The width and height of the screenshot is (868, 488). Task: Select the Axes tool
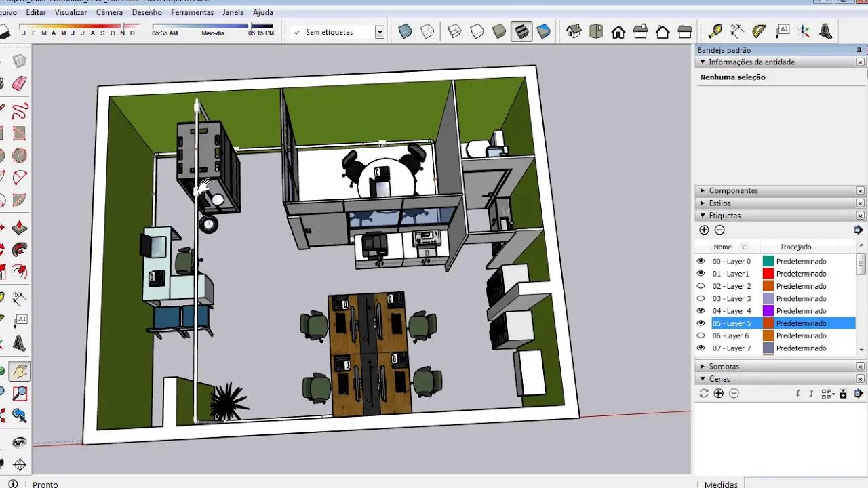tap(804, 31)
